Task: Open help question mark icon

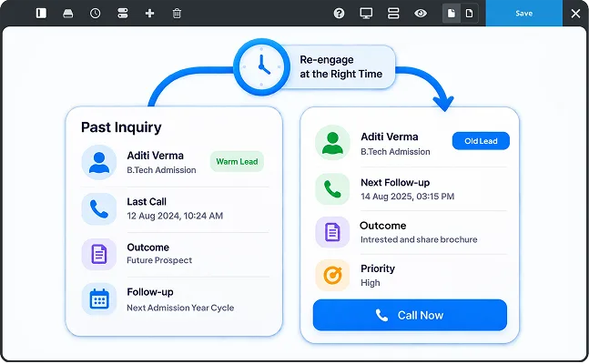Action: point(339,14)
